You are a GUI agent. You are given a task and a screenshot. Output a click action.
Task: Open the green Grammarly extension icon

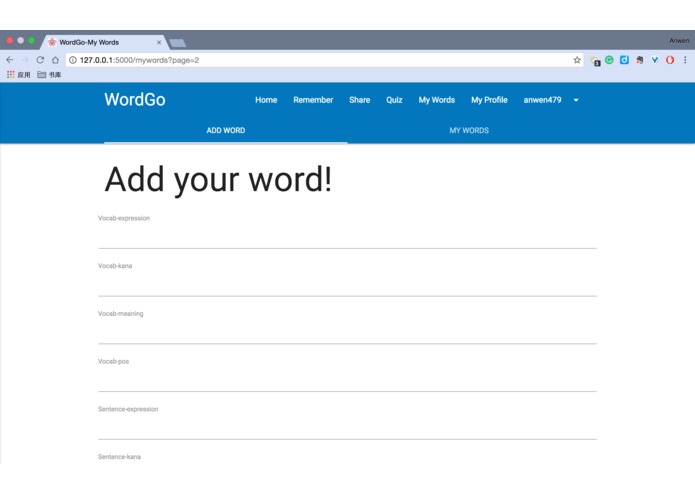[x=609, y=60]
